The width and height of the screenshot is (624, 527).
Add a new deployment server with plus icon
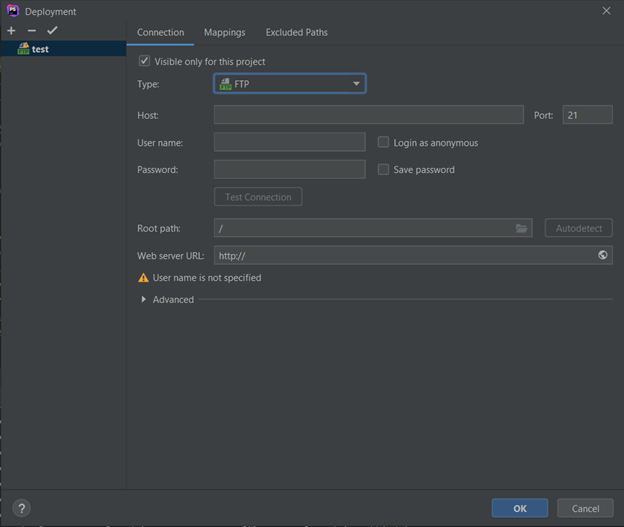coord(11,31)
